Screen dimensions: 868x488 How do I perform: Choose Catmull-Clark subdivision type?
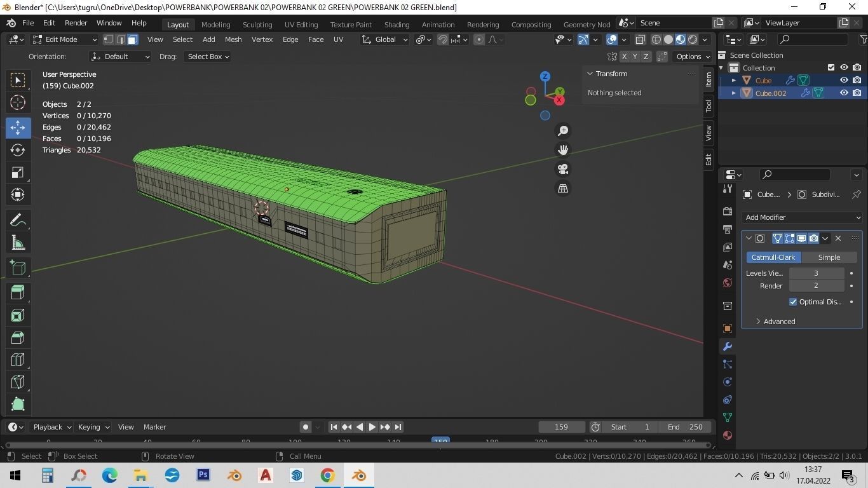(x=773, y=257)
